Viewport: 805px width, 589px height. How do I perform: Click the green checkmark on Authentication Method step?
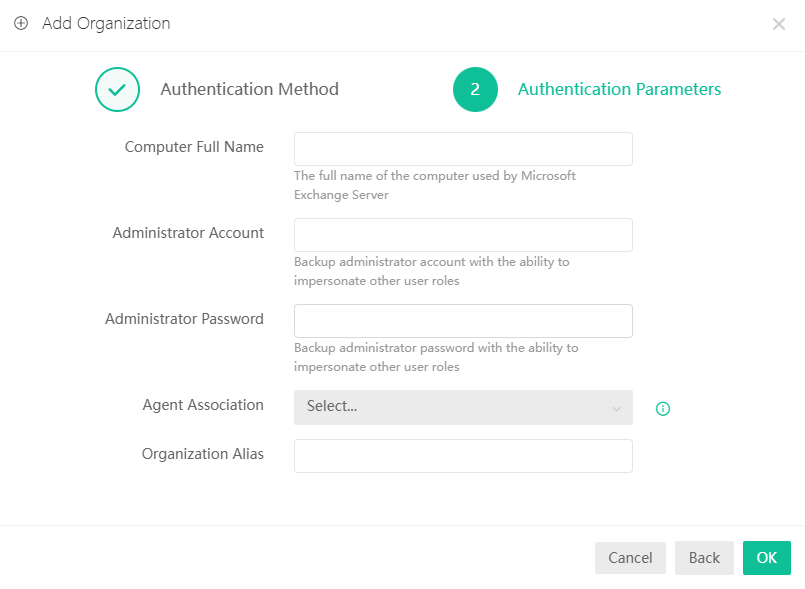[x=117, y=89]
